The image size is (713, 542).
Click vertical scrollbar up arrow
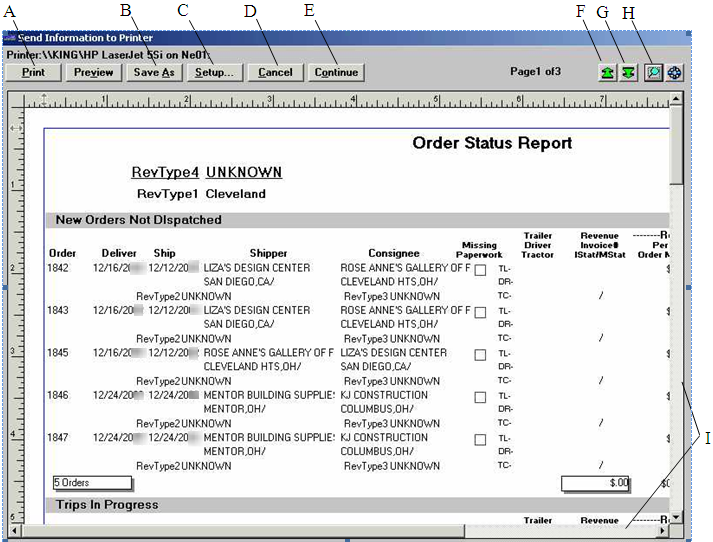676,98
